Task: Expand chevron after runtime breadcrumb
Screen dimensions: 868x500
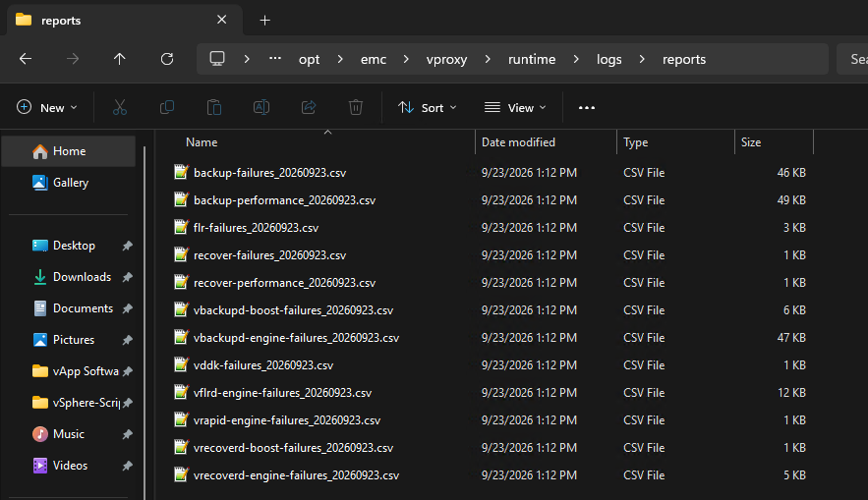Action: click(x=576, y=59)
